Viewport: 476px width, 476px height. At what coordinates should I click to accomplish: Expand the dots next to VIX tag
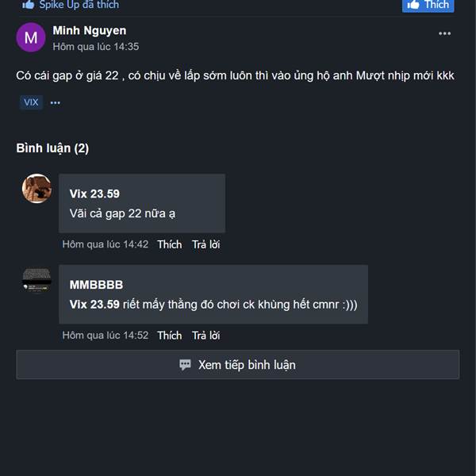pos(55,103)
